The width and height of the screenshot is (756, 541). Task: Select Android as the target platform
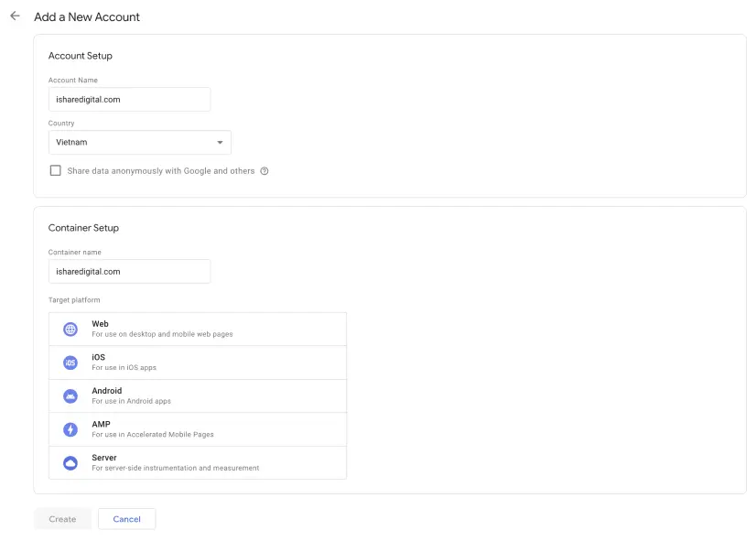[198, 395]
